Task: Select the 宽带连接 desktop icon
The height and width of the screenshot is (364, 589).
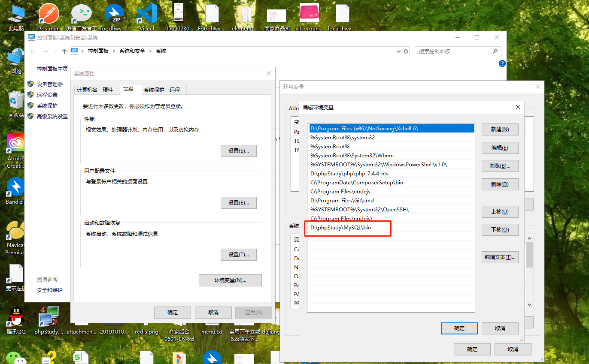Action: [16, 277]
